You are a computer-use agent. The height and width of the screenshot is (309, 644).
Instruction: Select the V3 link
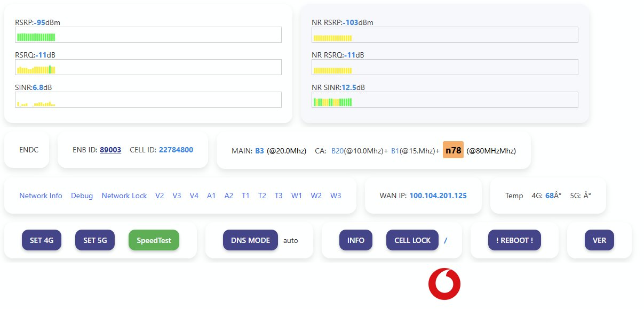click(x=177, y=196)
